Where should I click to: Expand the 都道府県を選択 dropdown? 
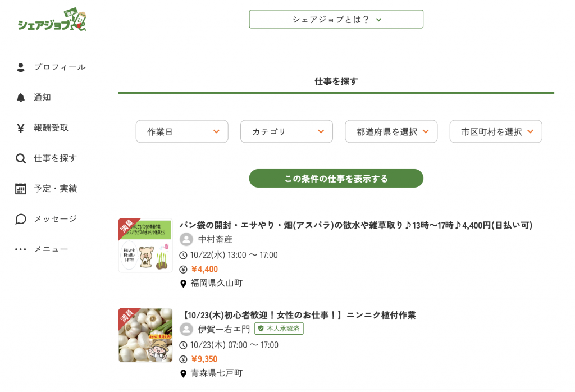(x=391, y=131)
